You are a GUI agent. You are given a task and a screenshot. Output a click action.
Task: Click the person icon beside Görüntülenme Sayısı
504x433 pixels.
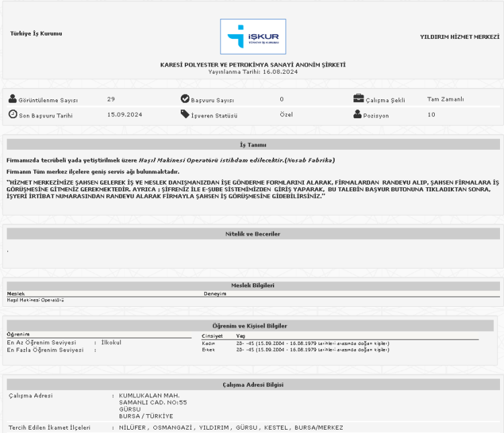12,99
